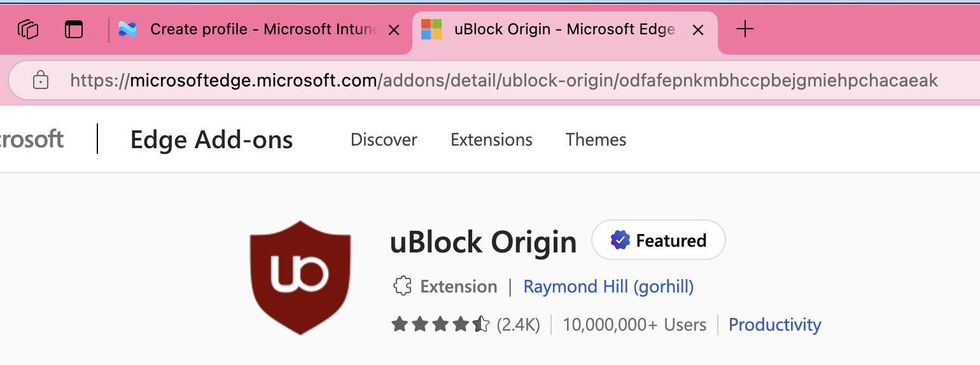Close the uBlock Origin tab
The width and height of the screenshot is (980, 365).
[698, 30]
